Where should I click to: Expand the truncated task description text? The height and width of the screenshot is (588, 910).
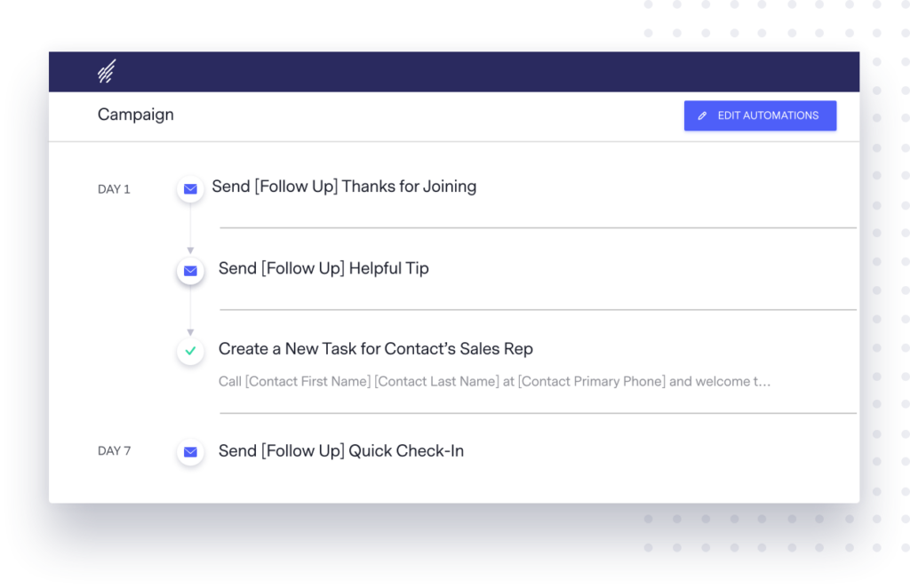(x=494, y=381)
